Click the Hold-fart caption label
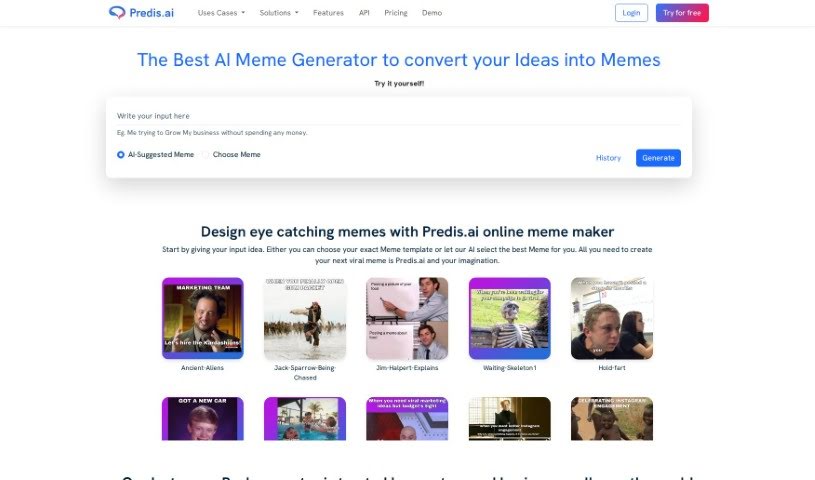 [612, 368]
